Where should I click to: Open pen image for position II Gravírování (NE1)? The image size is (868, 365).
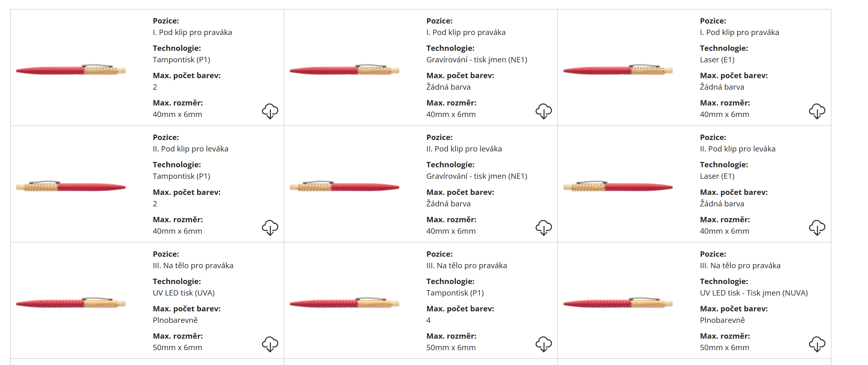[344, 186]
